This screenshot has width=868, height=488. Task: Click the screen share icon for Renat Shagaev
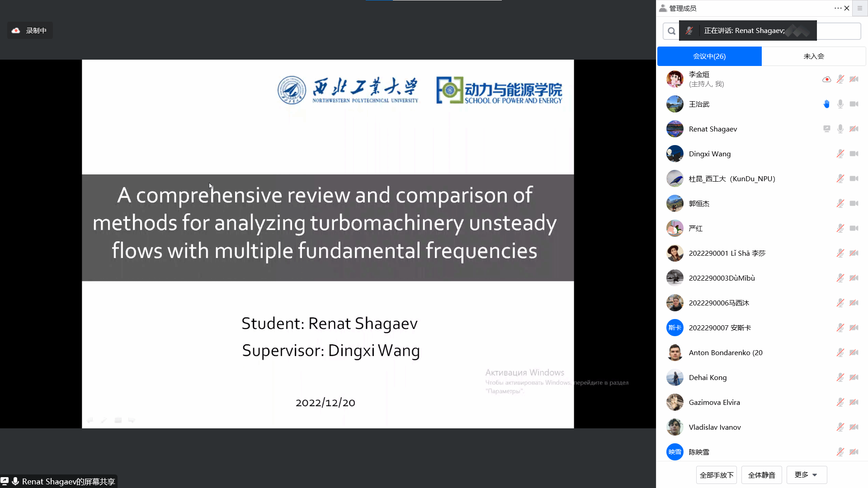826,129
